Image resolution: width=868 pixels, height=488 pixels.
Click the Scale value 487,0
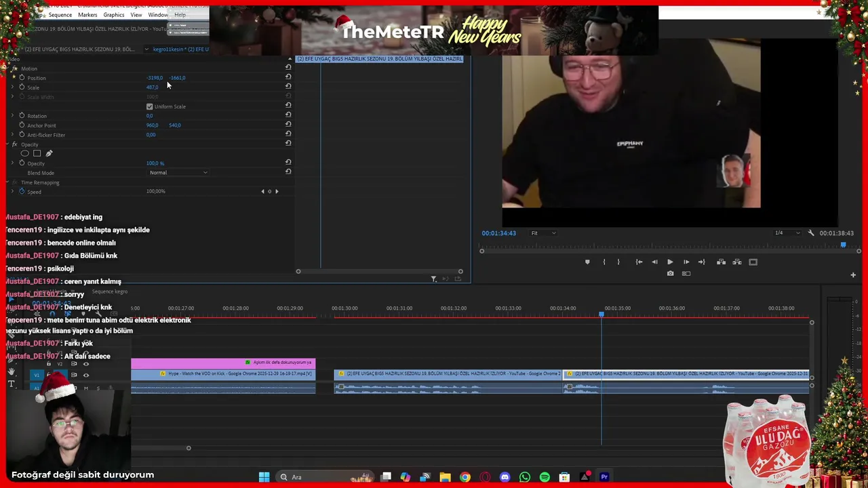tap(152, 87)
